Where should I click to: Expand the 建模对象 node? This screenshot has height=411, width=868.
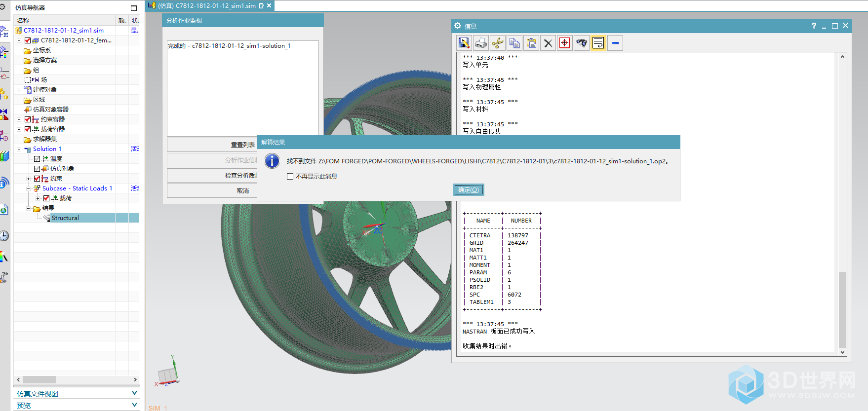[19, 90]
